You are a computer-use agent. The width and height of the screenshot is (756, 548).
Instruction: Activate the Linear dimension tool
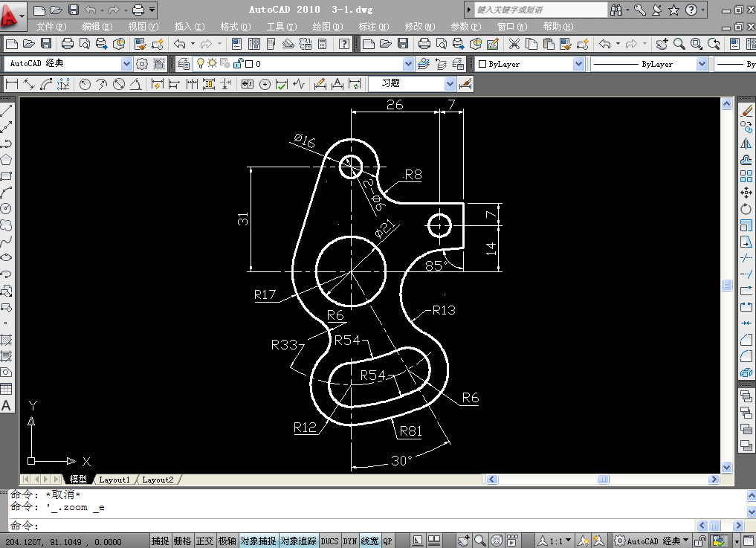12,85
